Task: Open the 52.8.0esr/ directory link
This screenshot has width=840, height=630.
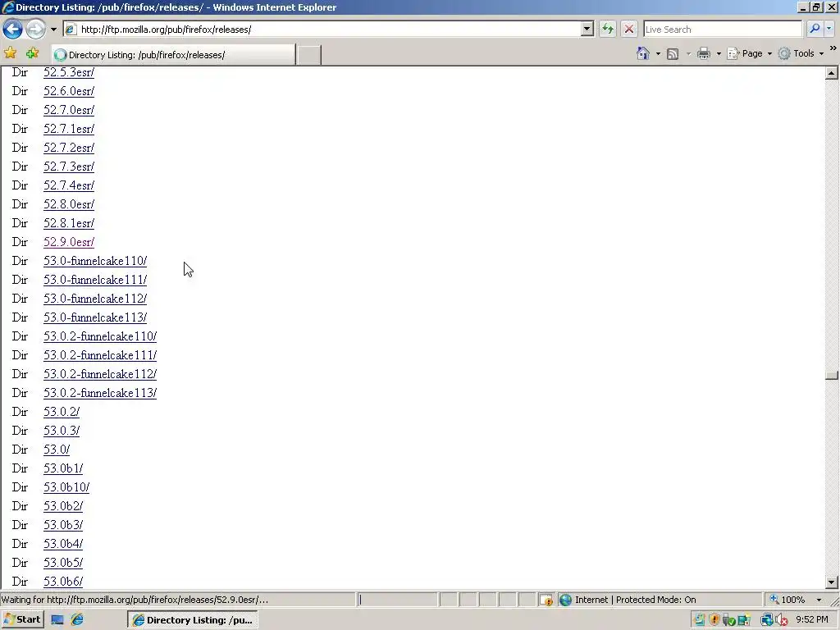Action: (69, 204)
